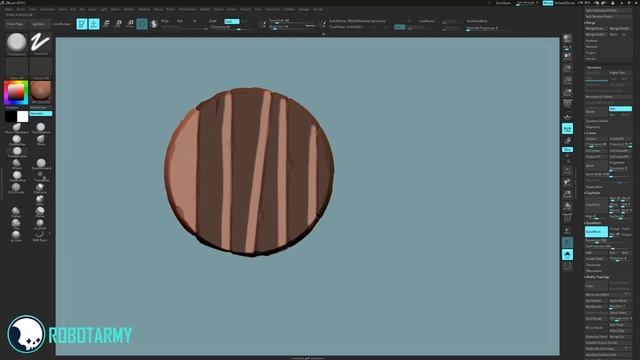Activate the Edit mode button
The height and width of the screenshot is (360, 640).
pyautogui.click(x=82, y=24)
